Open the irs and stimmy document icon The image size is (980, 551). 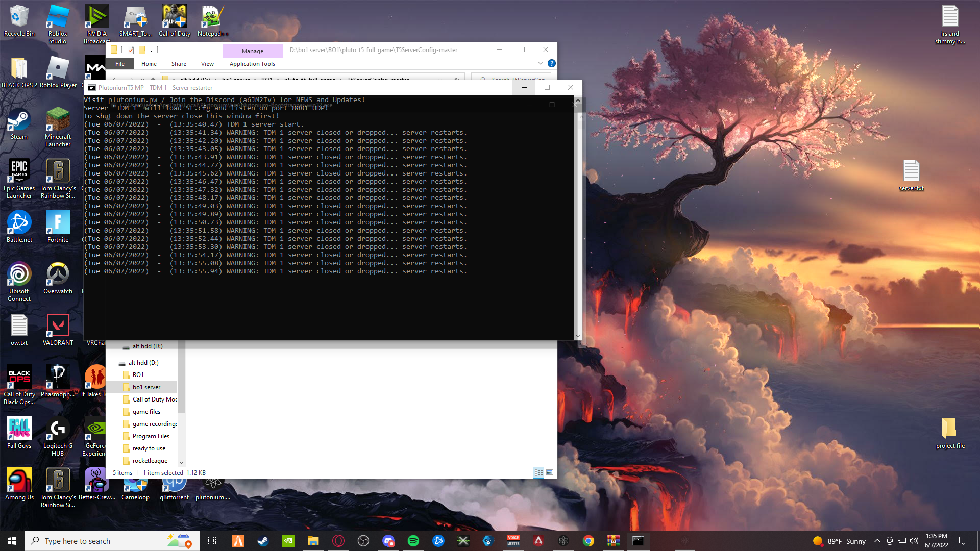(x=950, y=24)
